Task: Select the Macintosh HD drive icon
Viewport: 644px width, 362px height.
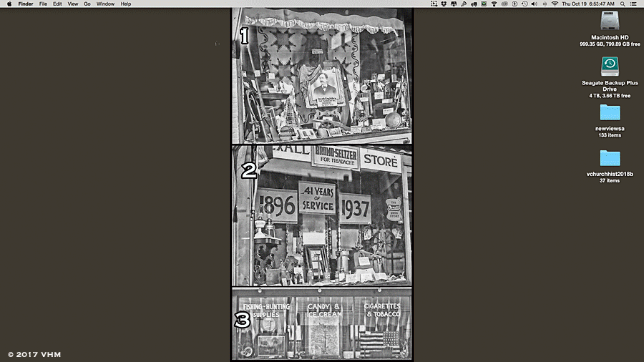Action: point(610,21)
